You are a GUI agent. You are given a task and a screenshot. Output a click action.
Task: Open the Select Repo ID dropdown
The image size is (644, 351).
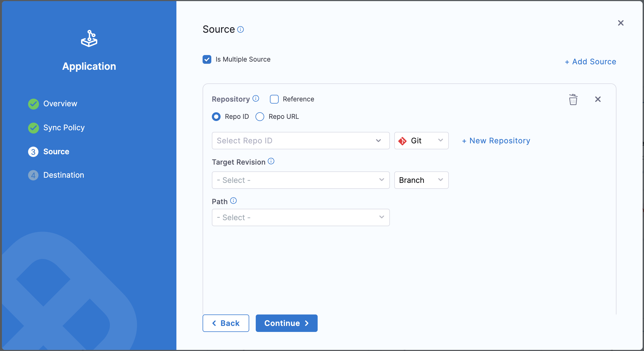click(x=301, y=141)
